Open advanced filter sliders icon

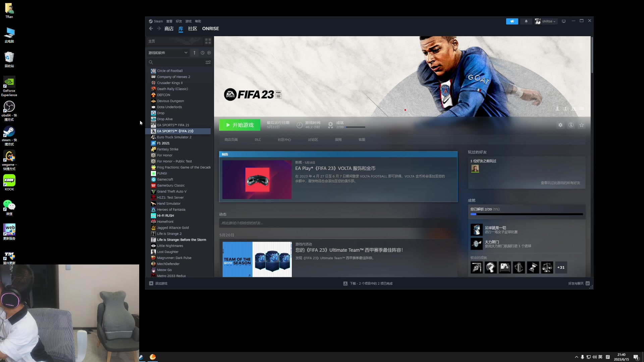coord(208,62)
